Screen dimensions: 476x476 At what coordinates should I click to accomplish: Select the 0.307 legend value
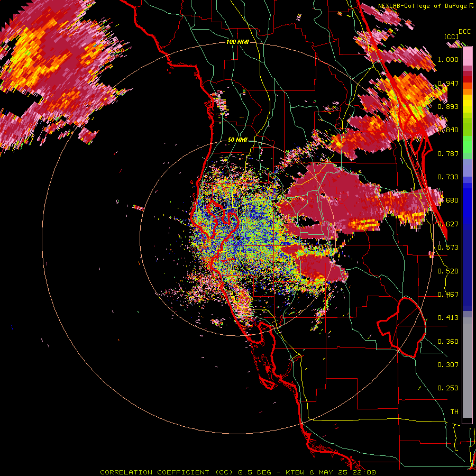click(448, 365)
